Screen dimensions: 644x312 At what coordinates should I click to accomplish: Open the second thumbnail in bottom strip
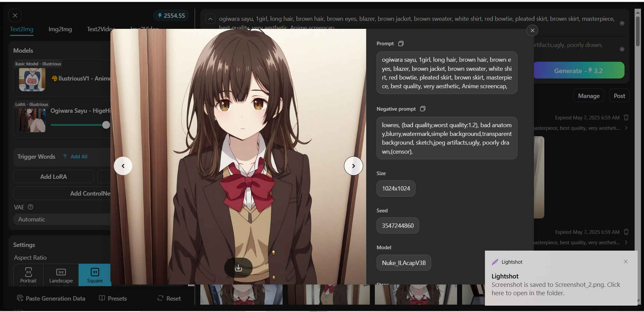coord(329,295)
